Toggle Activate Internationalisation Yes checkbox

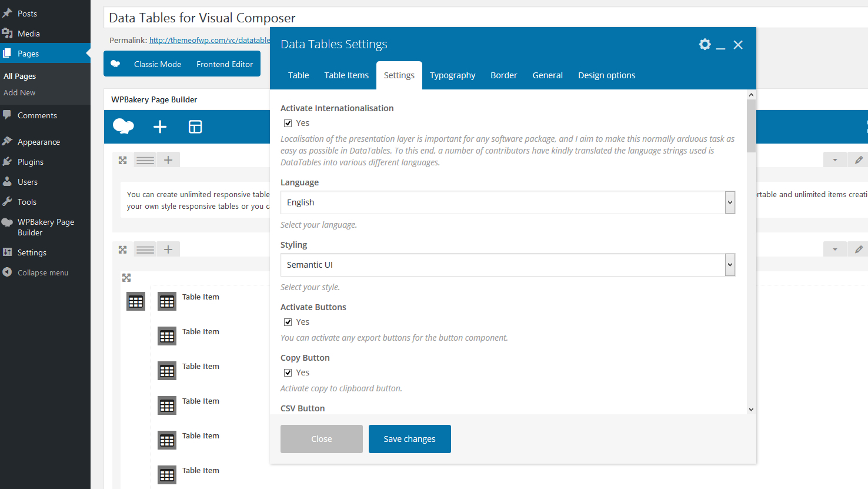(288, 123)
